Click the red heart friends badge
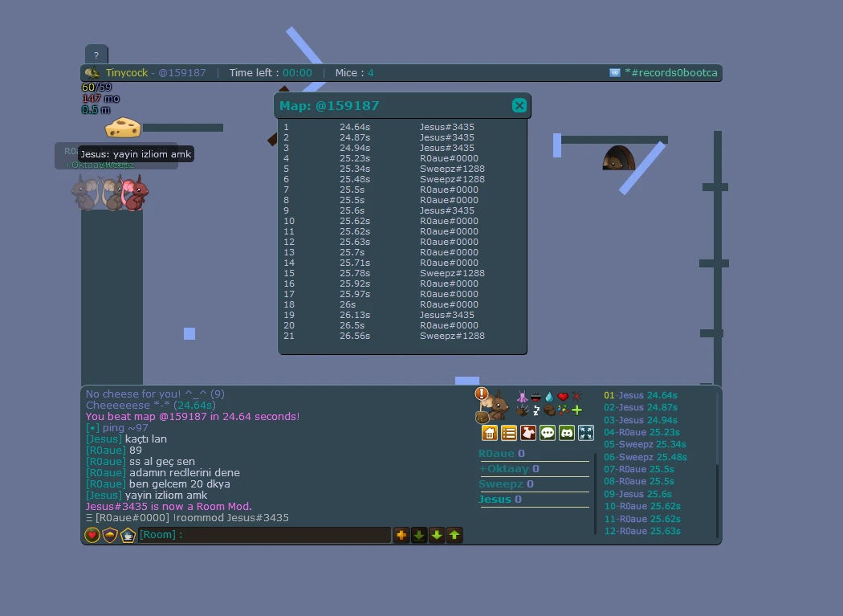Screen dimensions: 843x616 point(92,535)
